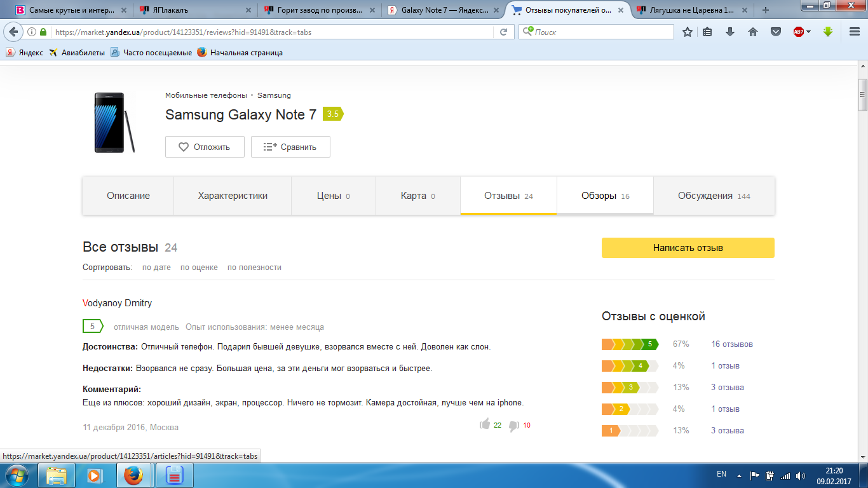Click the Firefox icon in the taskbar
The image size is (868, 488).
tap(133, 475)
